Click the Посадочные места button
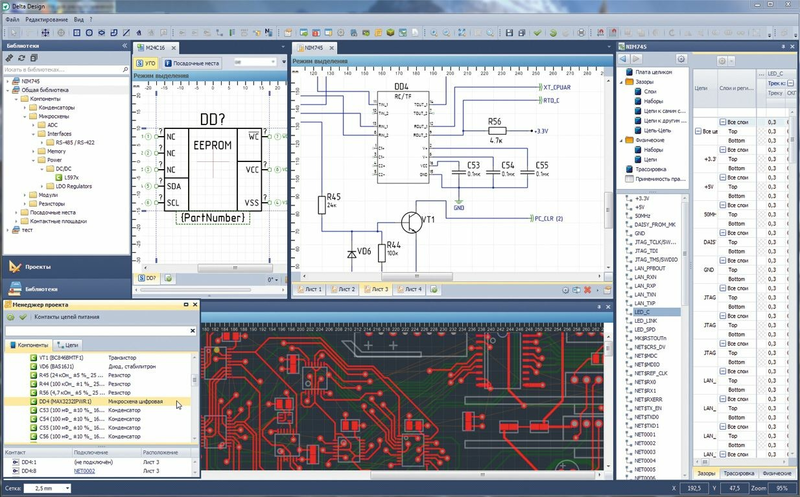The image size is (800, 497). (x=191, y=63)
